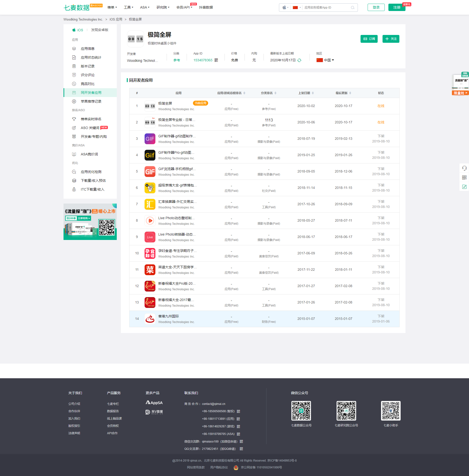
Task: Click the 七麦小助手 QR code
Action: pyautogui.click(x=391, y=411)
